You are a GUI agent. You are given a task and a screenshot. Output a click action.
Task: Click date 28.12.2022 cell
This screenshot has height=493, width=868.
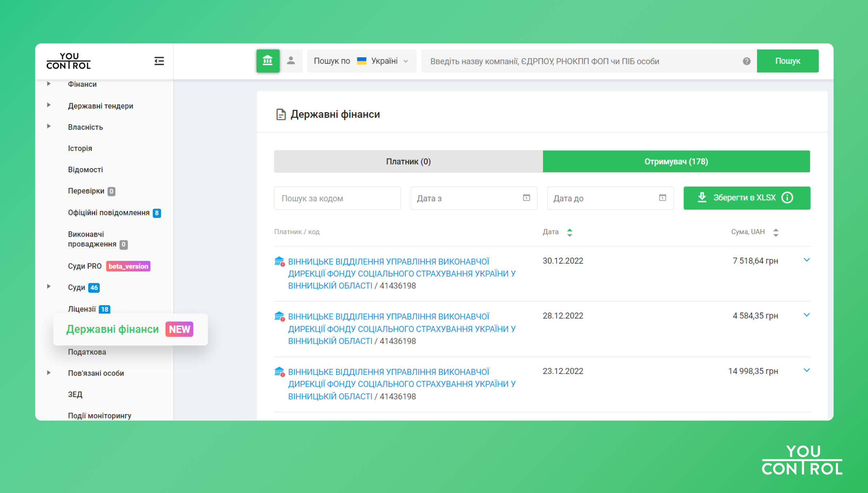click(563, 316)
